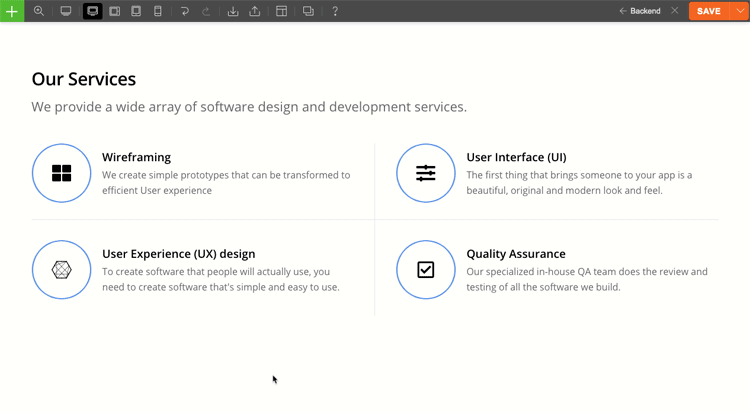Click the export upload icon
Screen dimensions: 750x412
coord(255,11)
